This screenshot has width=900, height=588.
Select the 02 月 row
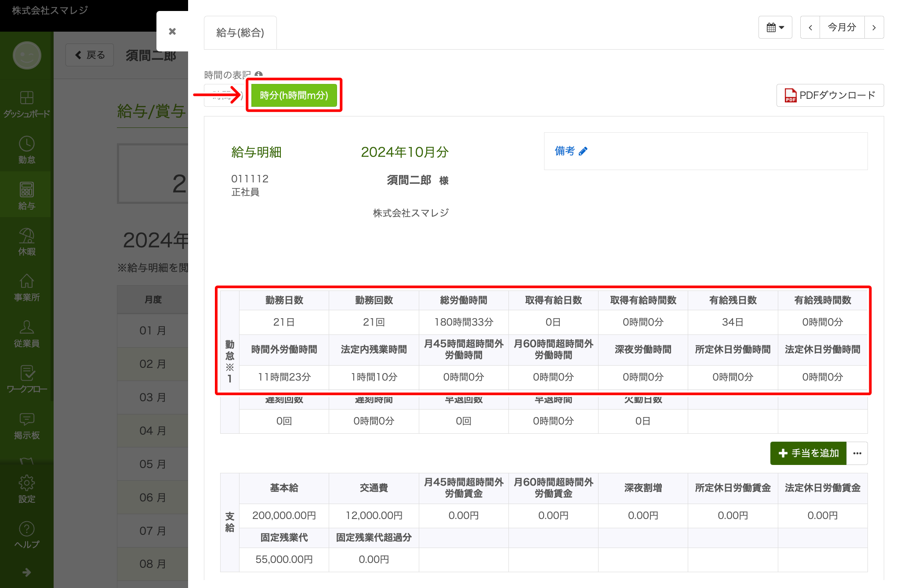click(152, 364)
